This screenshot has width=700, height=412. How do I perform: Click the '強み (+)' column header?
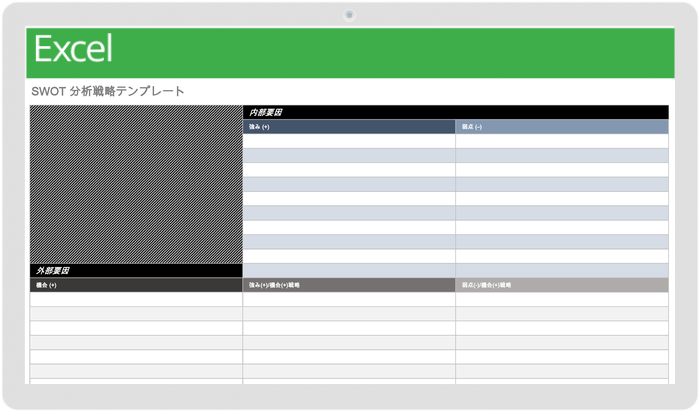point(349,127)
